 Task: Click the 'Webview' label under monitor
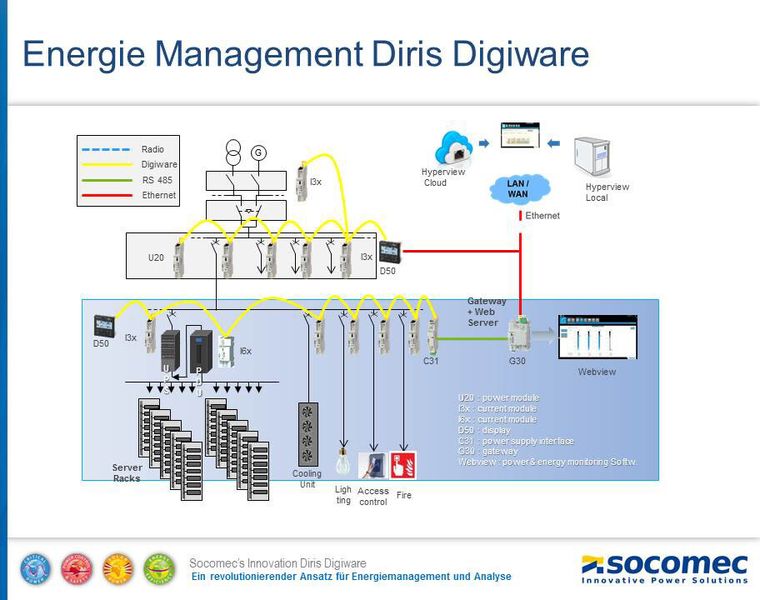click(x=597, y=372)
